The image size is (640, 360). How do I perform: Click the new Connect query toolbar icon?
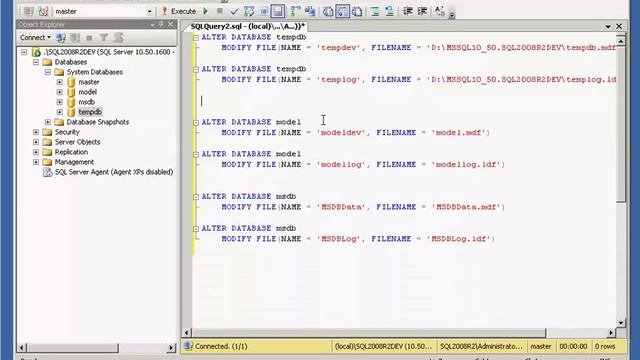[29, 11]
